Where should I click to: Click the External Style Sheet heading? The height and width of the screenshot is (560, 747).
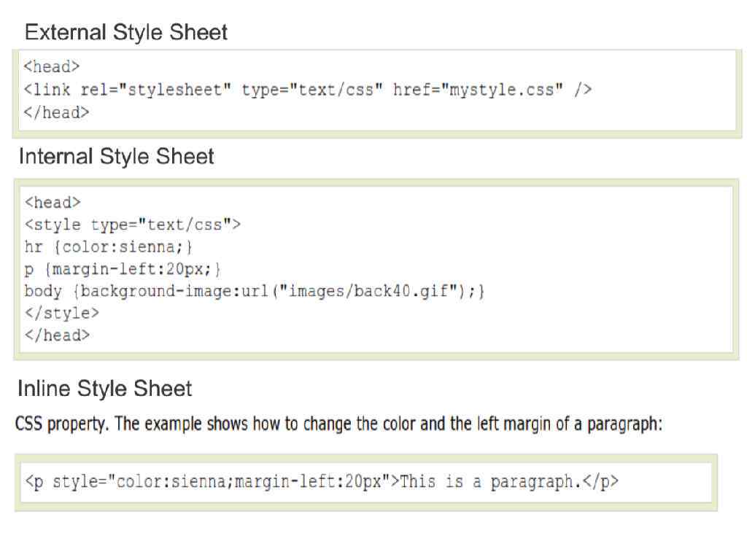(125, 32)
